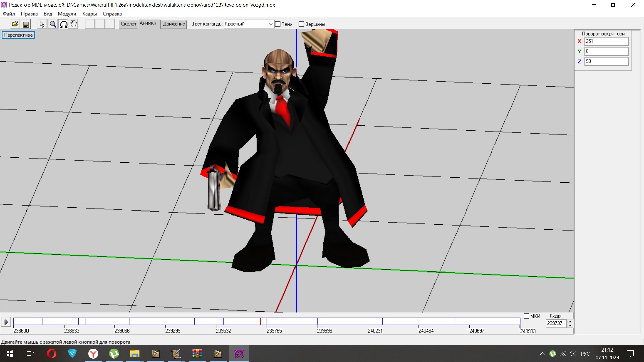Enable the Вершины vertices checkbox
This screenshot has height=362, width=644.
[301, 24]
